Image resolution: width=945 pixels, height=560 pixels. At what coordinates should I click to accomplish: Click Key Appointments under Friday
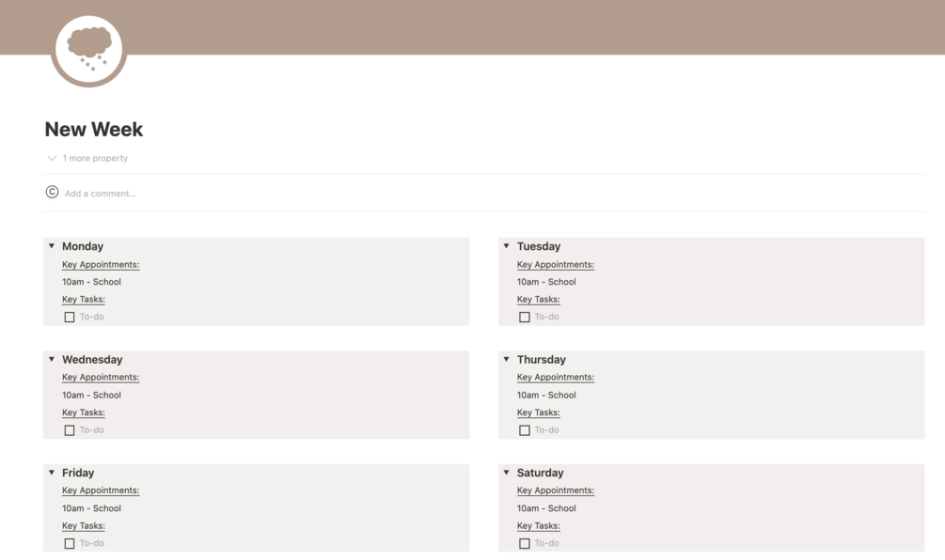tap(101, 490)
